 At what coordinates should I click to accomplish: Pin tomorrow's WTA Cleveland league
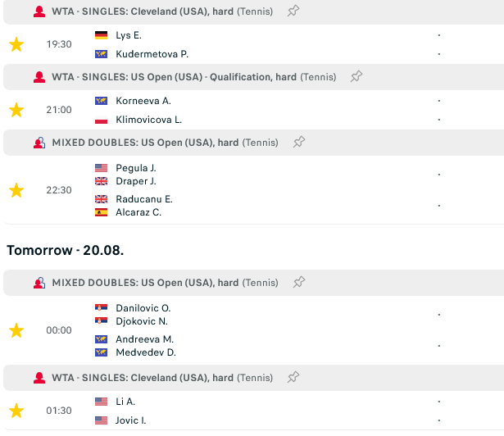pyautogui.click(x=293, y=378)
